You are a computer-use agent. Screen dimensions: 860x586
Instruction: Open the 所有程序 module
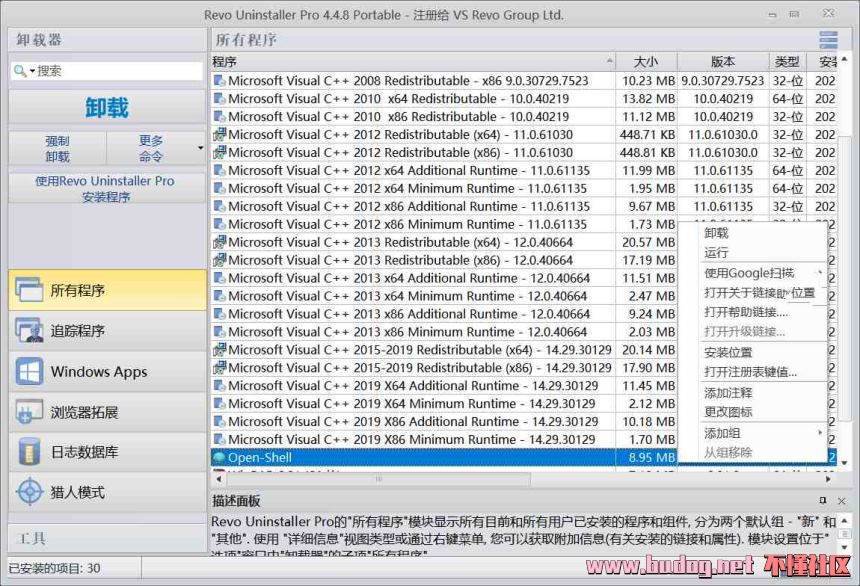[108, 290]
